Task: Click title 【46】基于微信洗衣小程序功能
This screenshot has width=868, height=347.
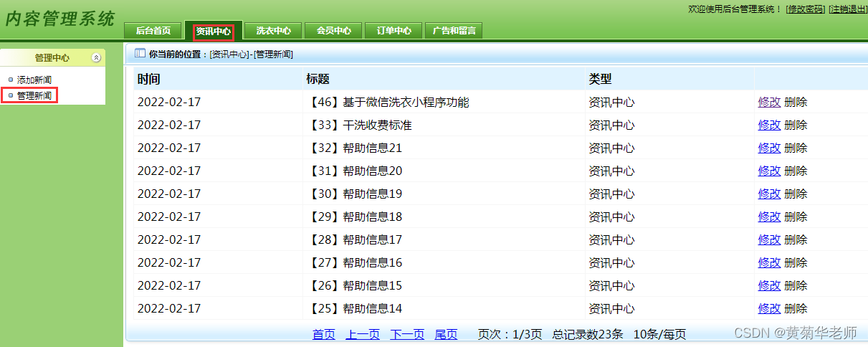Action: pos(388,102)
